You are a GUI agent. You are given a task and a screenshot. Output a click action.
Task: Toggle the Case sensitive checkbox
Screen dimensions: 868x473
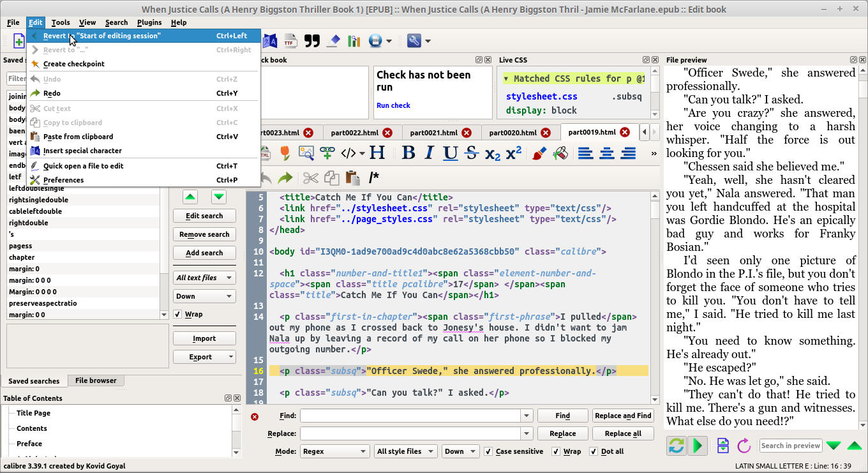tap(488, 451)
